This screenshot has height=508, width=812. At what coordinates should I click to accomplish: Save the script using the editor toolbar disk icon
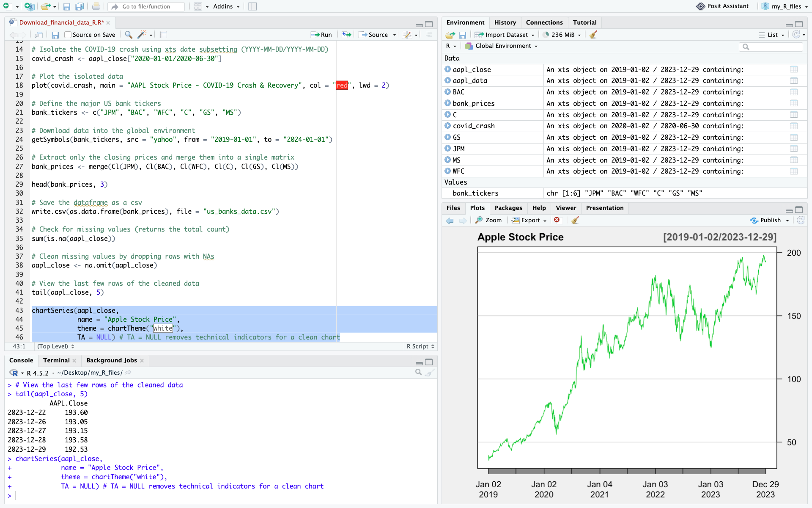point(55,35)
